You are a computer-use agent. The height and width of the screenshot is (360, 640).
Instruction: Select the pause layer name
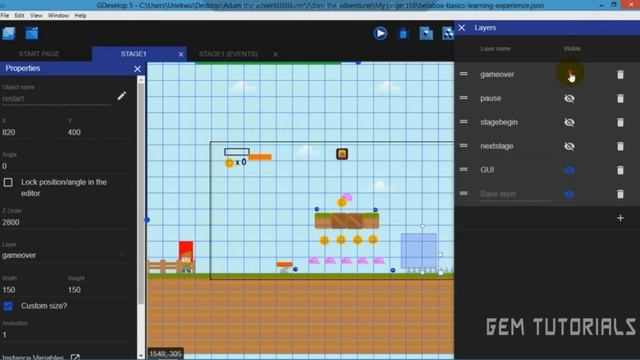coord(491,98)
